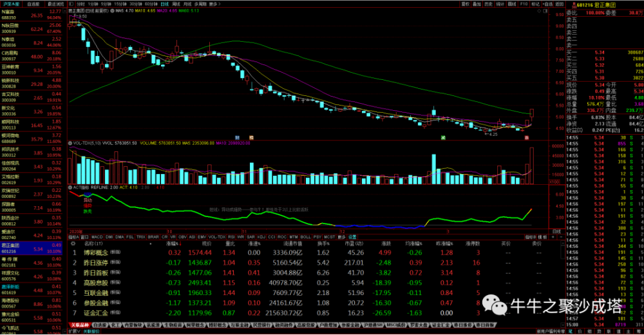Switch to 月线 monthly chart
The image size is (644, 335).
(x=187, y=4)
